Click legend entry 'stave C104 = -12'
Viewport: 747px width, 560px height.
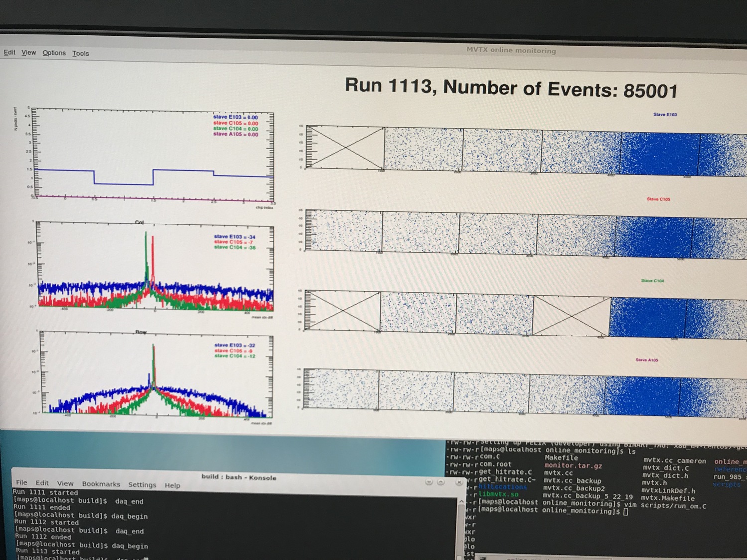pyautogui.click(x=235, y=356)
